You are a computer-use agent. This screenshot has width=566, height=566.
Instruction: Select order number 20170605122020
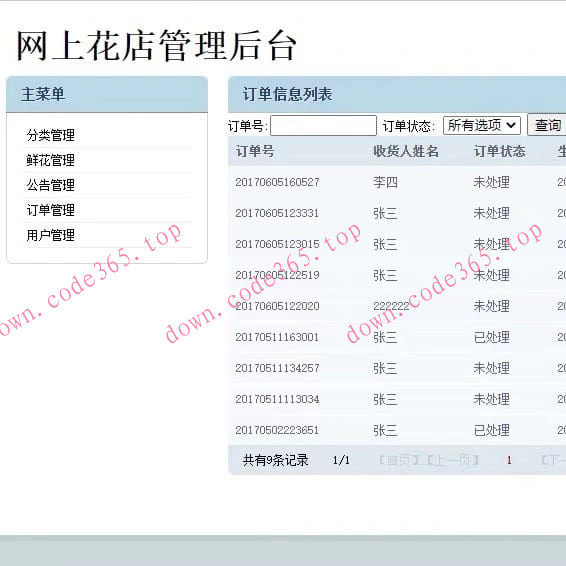(277, 306)
